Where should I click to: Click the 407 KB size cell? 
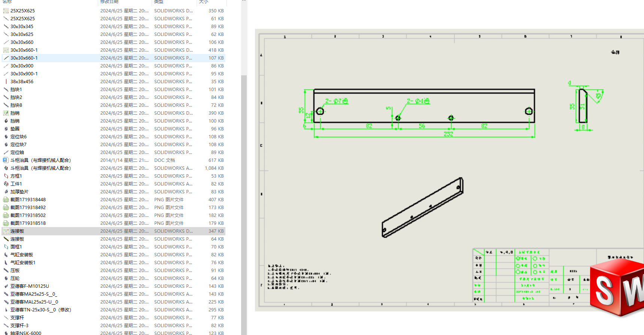click(x=216, y=200)
